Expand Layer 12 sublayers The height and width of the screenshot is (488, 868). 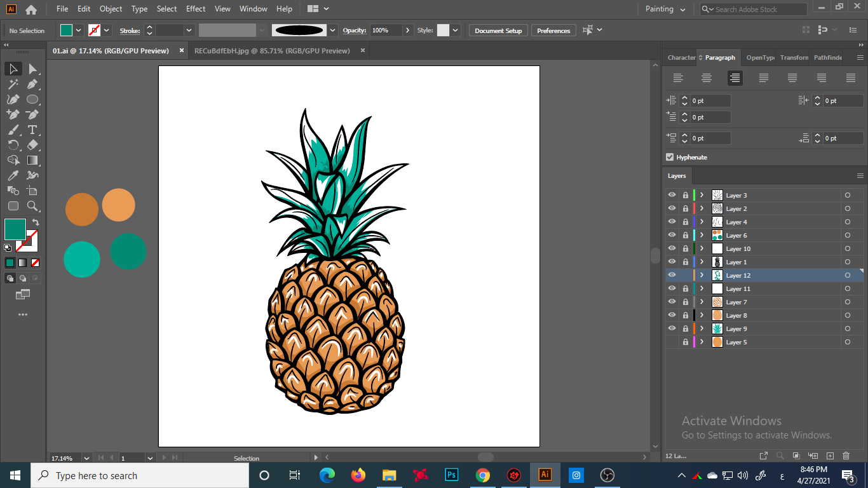[702, 275]
